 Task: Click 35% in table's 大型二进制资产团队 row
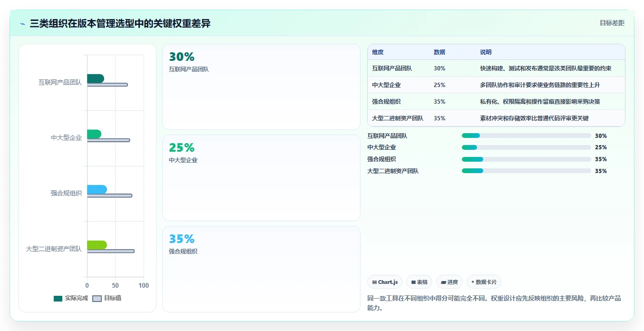point(439,118)
